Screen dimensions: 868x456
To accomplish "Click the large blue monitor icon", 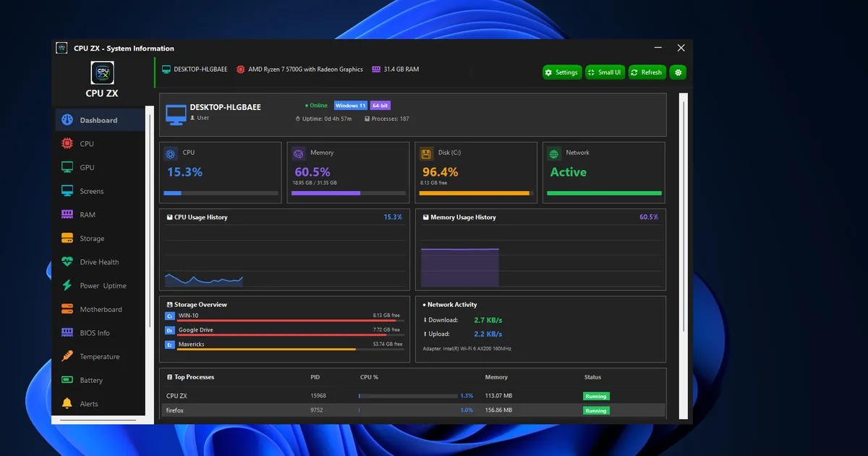I will [x=176, y=114].
